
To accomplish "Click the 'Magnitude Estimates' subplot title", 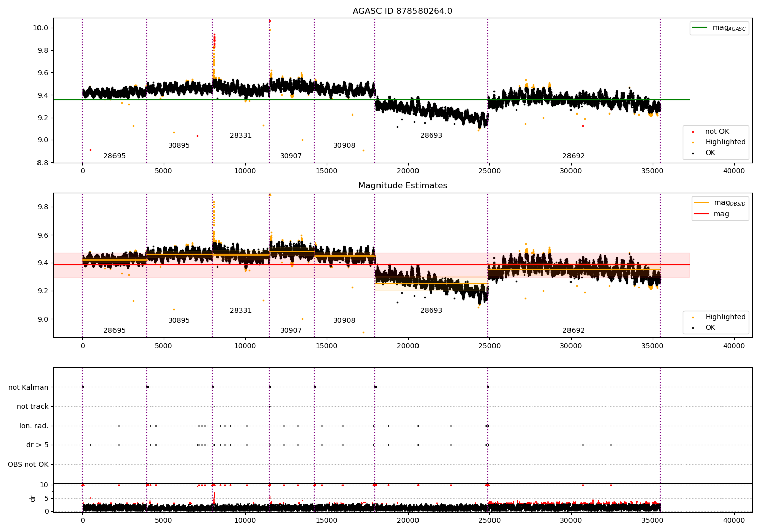I will pos(402,186).
